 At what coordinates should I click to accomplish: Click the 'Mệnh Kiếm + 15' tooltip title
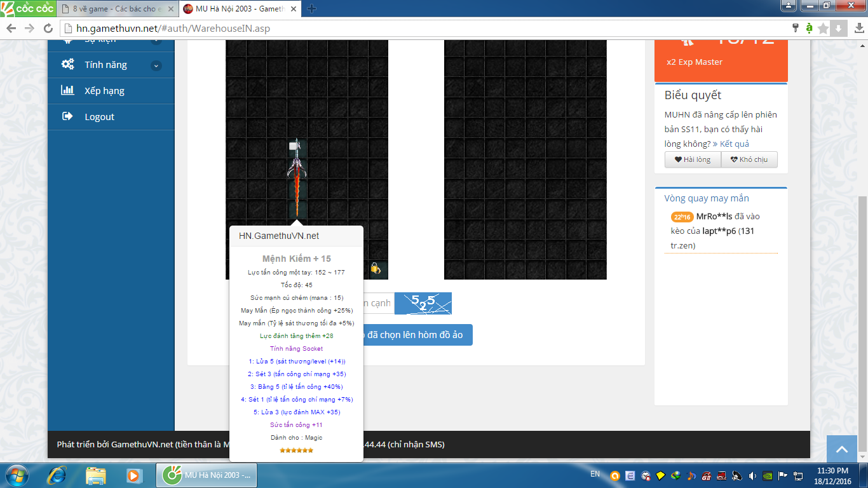(297, 259)
